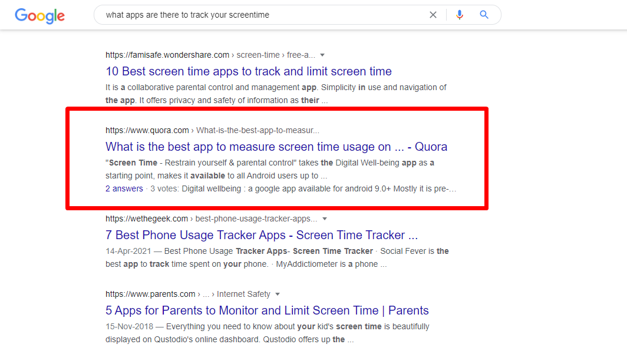
Task: Click the "3 votes: Digital wellbeing" answer text
Action: click(x=303, y=188)
